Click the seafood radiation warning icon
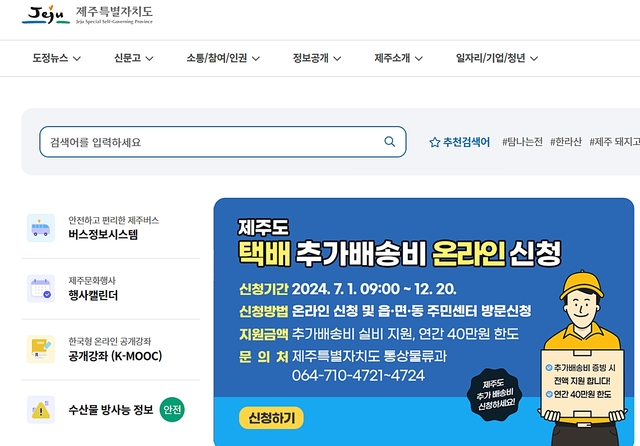640x446 pixels. 41,410
